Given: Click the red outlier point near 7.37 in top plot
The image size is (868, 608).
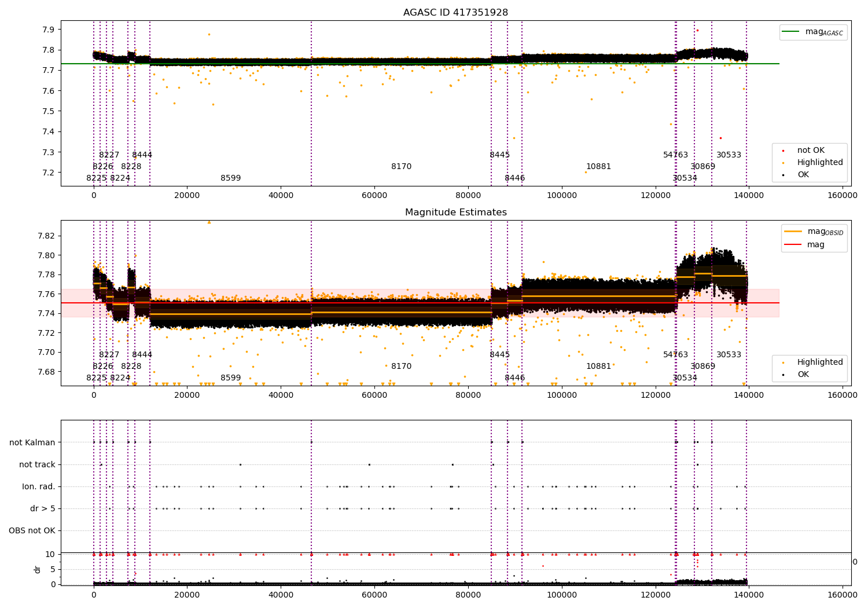Looking at the screenshot, I should 720,138.
